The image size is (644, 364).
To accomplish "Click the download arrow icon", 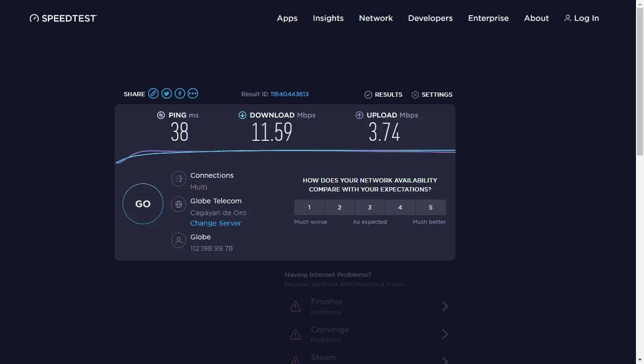I will click(242, 115).
